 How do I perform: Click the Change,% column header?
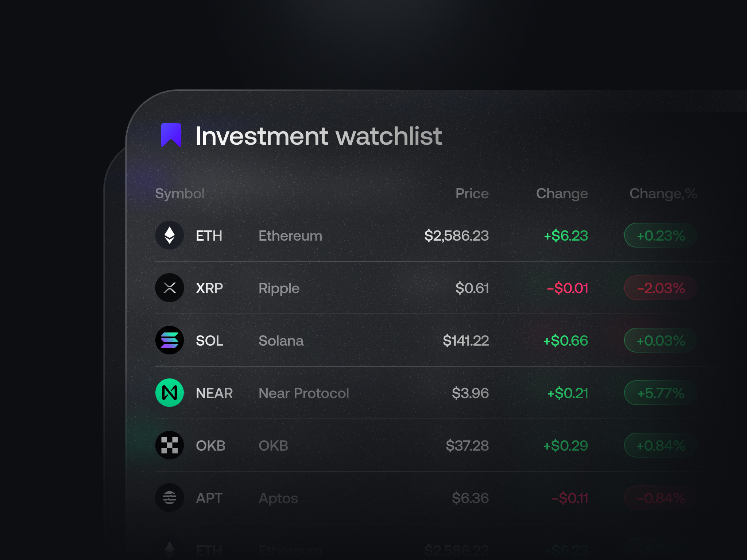click(663, 194)
